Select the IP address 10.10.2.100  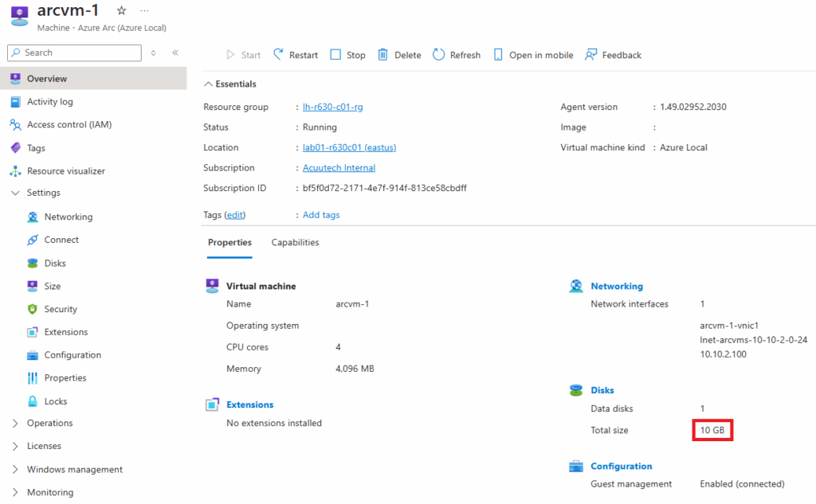click(x=723, y=354)
